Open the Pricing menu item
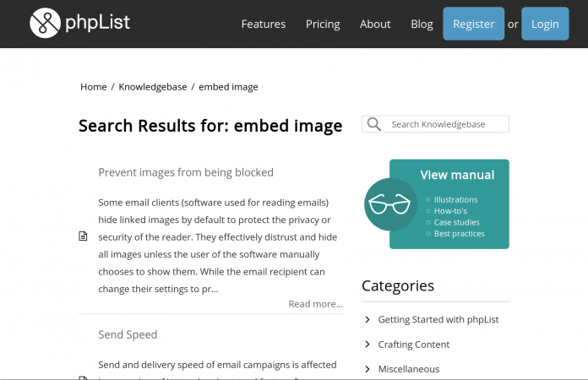The height and width of the screenshot is (380, 588). click(x=323, y=24)
